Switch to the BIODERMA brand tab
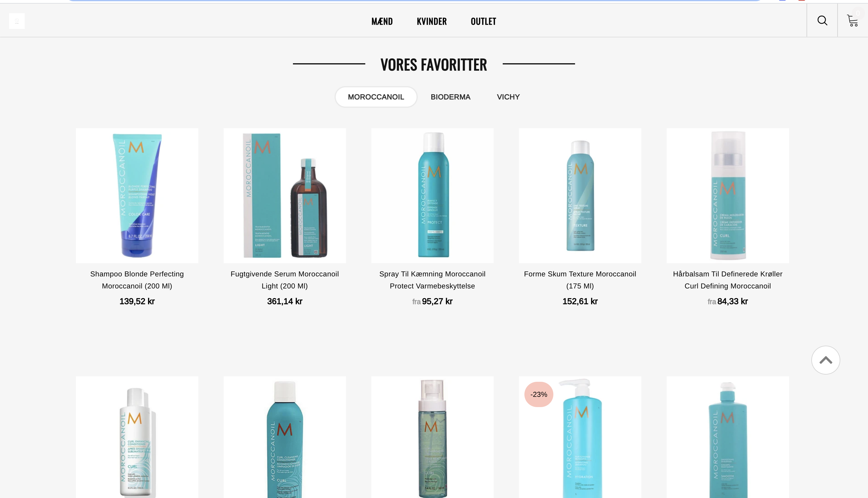The image size is (868, 498). point(451,97)
